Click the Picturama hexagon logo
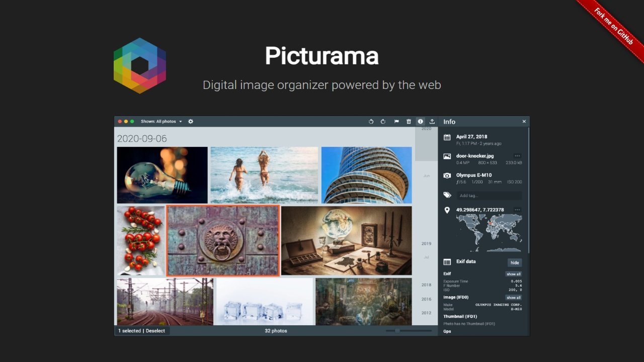Screen dimensions: 644x362 140,65
